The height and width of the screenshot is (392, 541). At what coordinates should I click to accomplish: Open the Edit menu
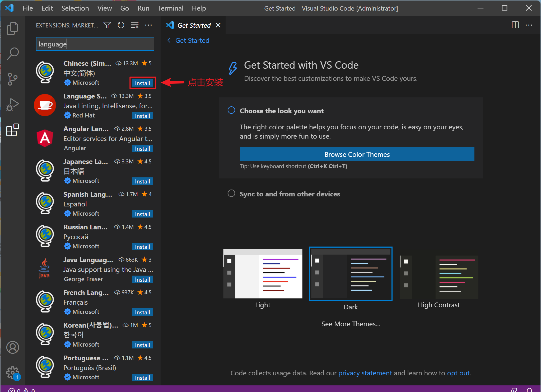pos(47,8)
